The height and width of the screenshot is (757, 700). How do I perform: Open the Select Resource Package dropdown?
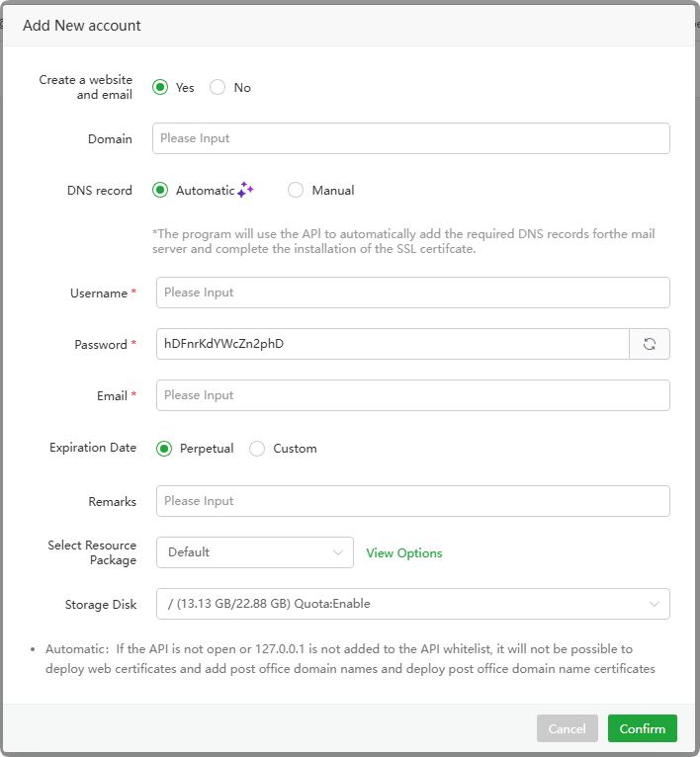pyautogui.click(x=254, y=552)
